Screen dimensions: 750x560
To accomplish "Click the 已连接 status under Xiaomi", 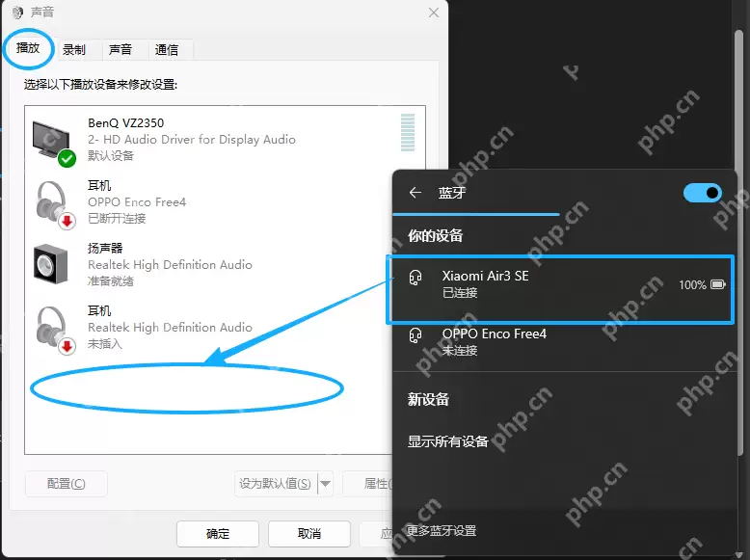I will [x=460, y=293].
